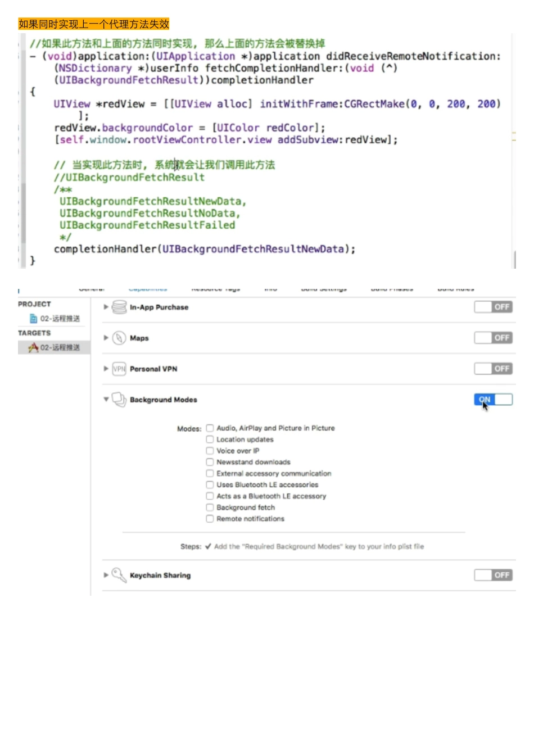This screenshot has height=756, width=534.
Task: Turn off the Background Modes switch
Action: click(493, 400)
